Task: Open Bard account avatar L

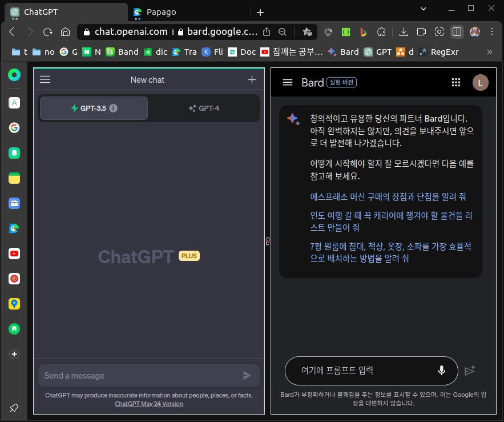Action: pos(480,83)
